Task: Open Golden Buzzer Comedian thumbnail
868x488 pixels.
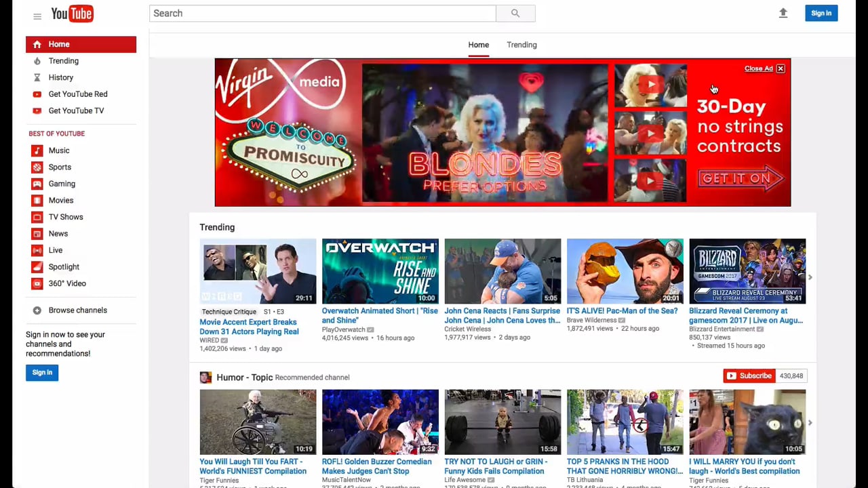Action: tap(380, 422)
